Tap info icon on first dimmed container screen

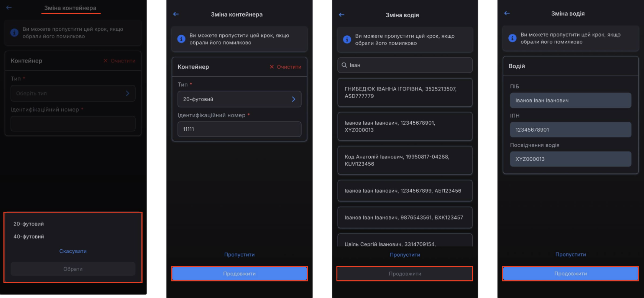(x=14, y=33)
